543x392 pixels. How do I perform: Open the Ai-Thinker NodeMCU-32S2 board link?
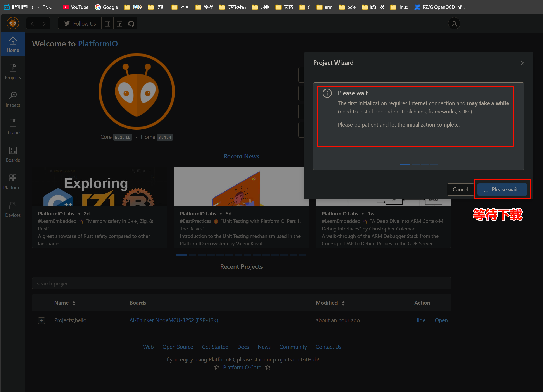(x=174, y=320)
